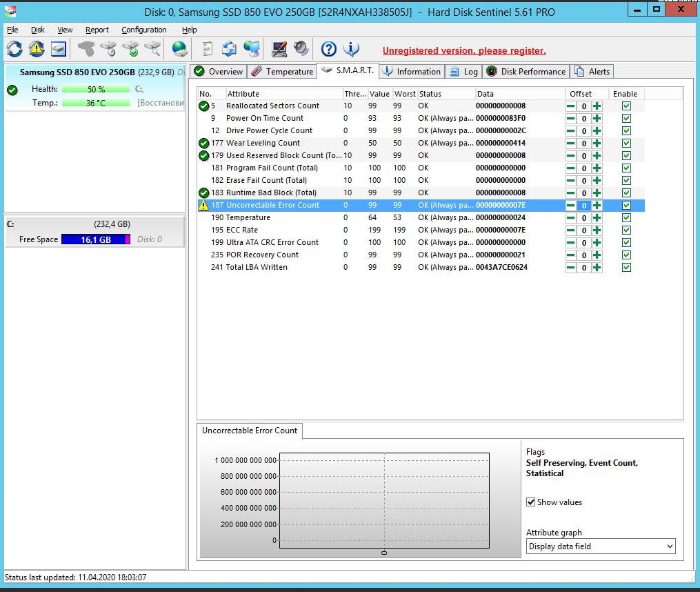Click the info bubble toolbar icon
This screenshot has width=700, height=592.
[351, 49]
